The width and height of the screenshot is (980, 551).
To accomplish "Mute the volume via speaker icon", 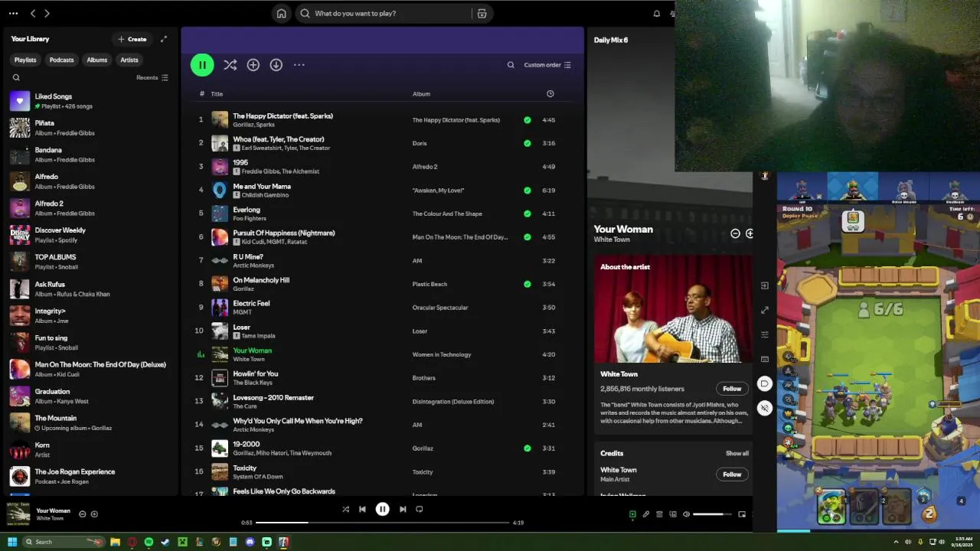I will click(x=686, y=514).
